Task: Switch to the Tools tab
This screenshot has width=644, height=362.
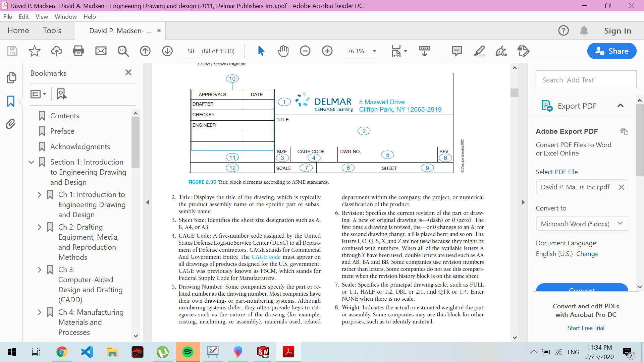Action: 52,31
